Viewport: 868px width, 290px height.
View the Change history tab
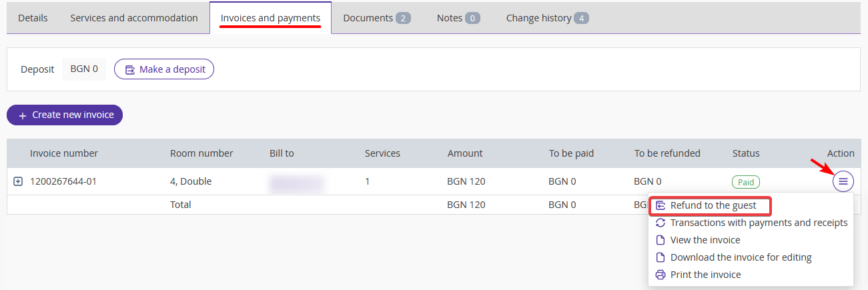point(547,18)
